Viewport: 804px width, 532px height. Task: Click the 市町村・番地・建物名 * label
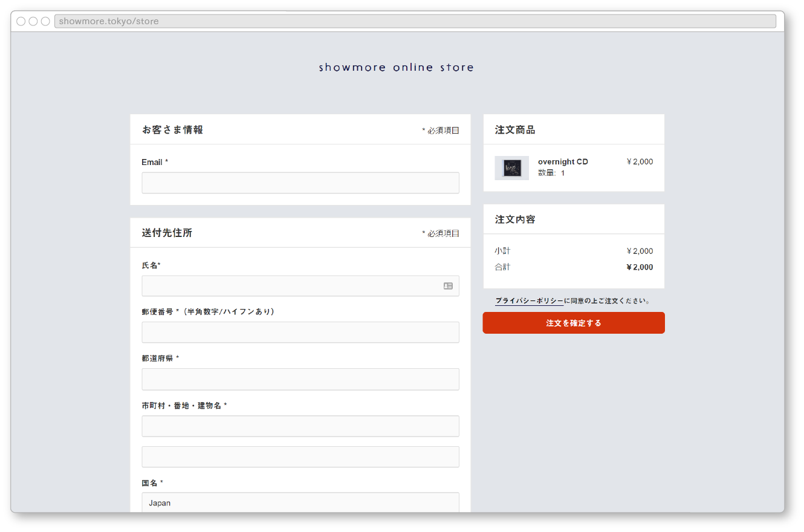click(184, 406)
